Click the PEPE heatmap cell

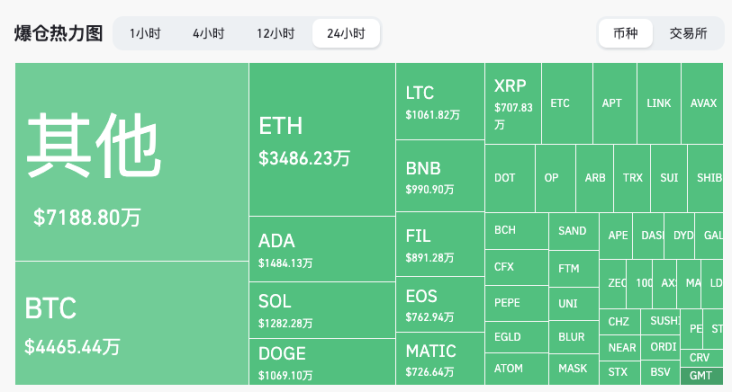click(x=517, y=303)
